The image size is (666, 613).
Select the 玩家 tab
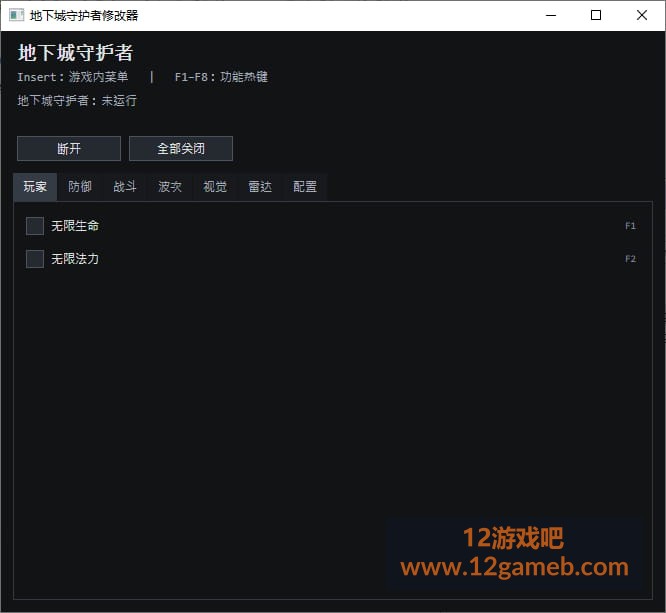pyautogui.click(x=35, y=186)
